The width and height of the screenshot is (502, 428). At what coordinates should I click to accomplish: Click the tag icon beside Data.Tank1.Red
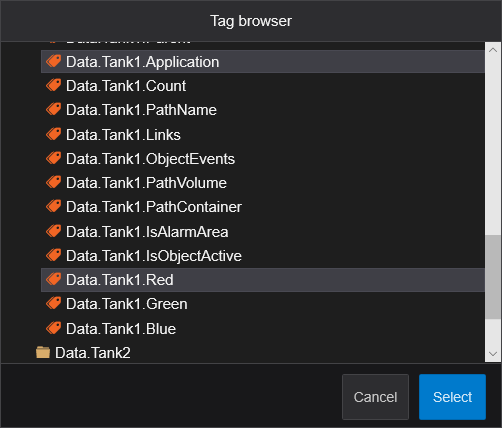[x=54, y=279]
